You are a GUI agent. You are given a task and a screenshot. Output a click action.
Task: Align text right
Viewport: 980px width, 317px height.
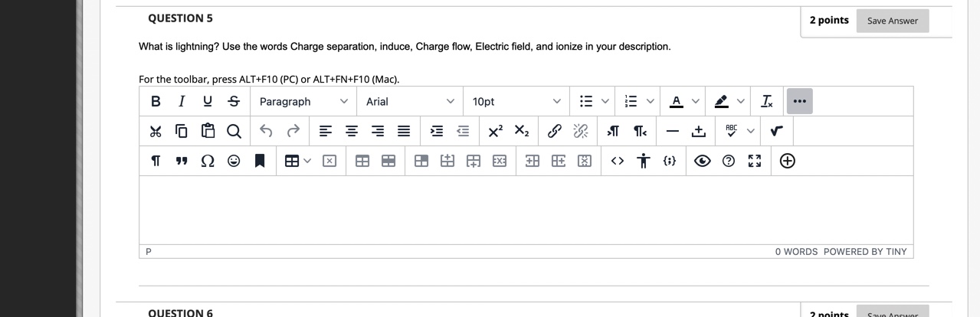point(378,132)
